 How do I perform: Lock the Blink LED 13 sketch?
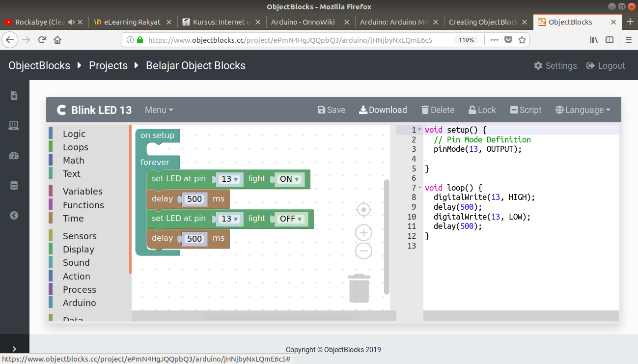point(482,110)
